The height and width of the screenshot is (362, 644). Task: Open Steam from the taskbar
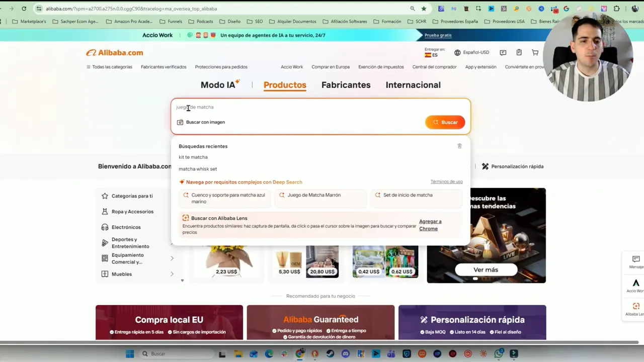pos(330,354)
